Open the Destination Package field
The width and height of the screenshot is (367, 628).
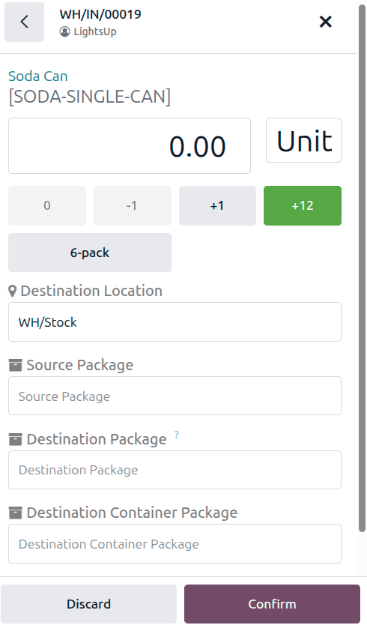[x=175, y=470]
